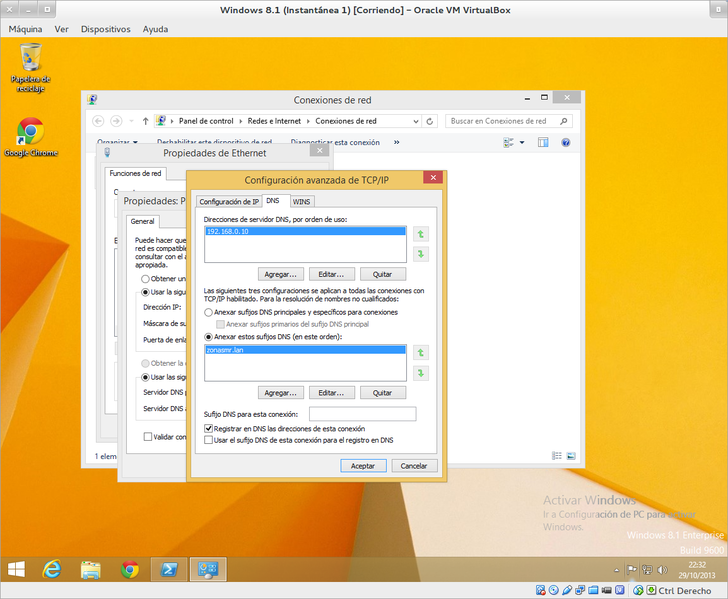Enable Usar el sufijo DNS de esta conexión

pos(208,440)
